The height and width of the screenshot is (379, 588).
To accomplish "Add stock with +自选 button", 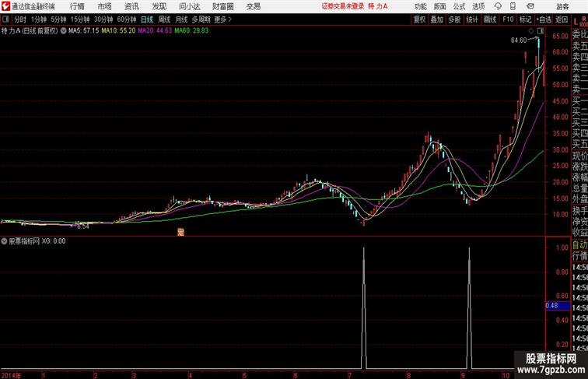I will (544, 19).
